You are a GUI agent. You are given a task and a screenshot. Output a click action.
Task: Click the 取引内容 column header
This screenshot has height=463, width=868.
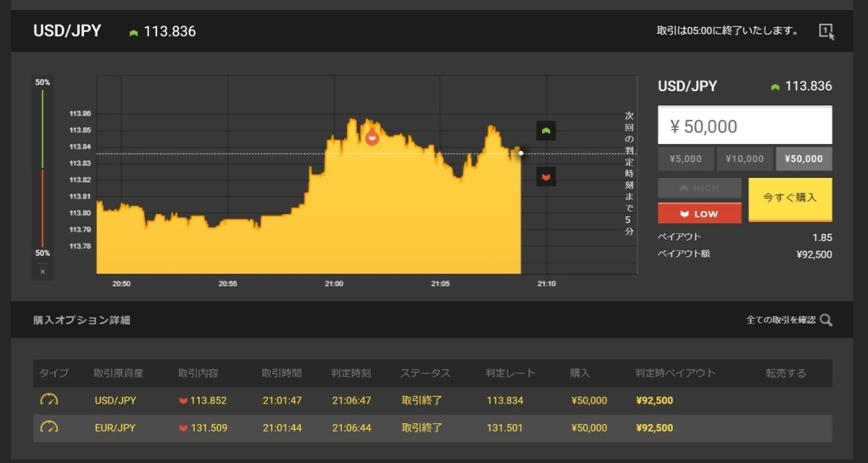(198, 373)
